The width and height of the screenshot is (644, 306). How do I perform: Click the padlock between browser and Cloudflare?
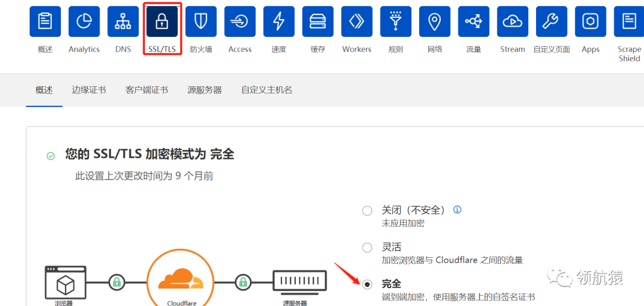117,282
